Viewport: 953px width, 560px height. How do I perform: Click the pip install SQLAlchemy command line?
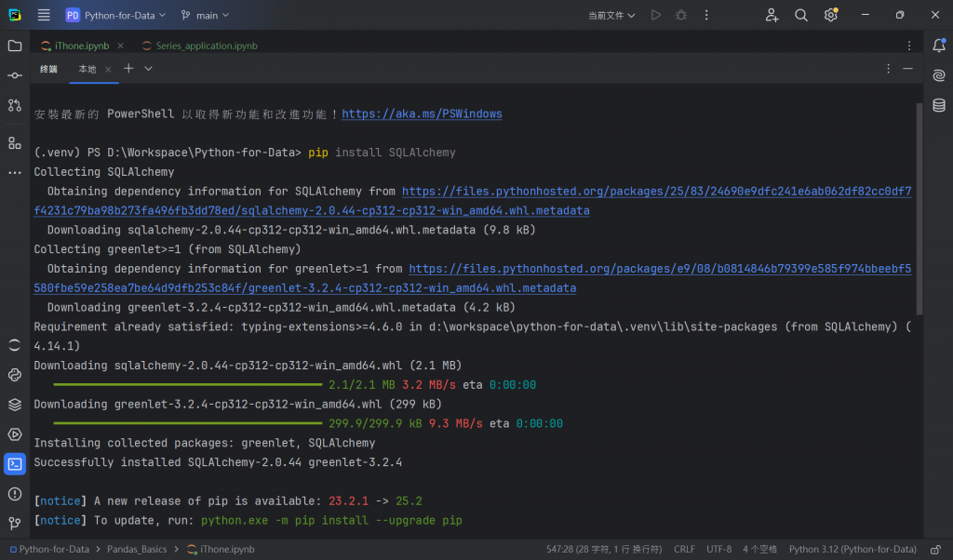(x=382, y=153)
